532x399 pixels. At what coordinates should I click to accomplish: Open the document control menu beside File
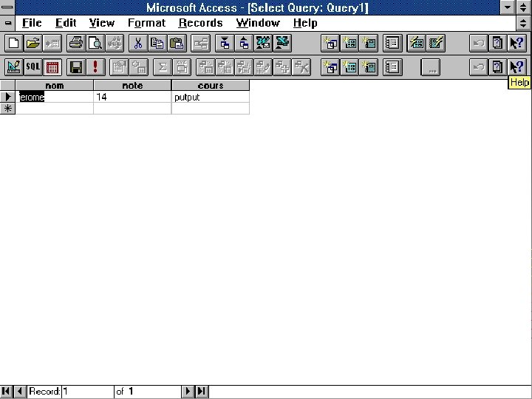click(7, 23)
